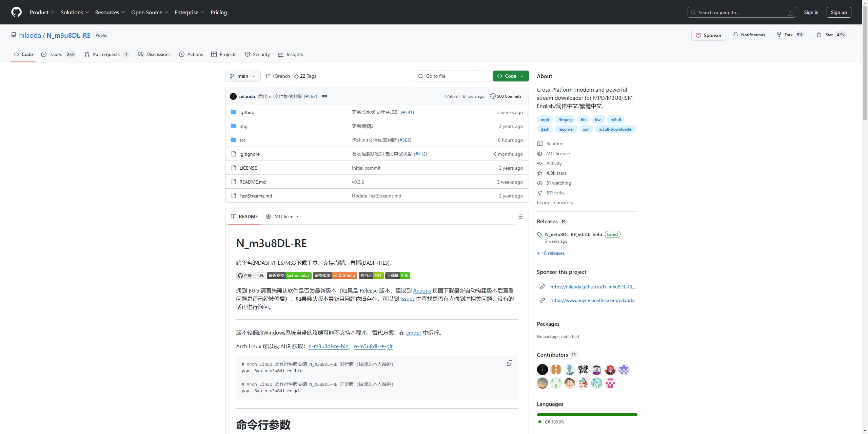Click the Releases tag icon
Image resolution: width=868 pixels, height=434 pixels.
click(540, 234)
